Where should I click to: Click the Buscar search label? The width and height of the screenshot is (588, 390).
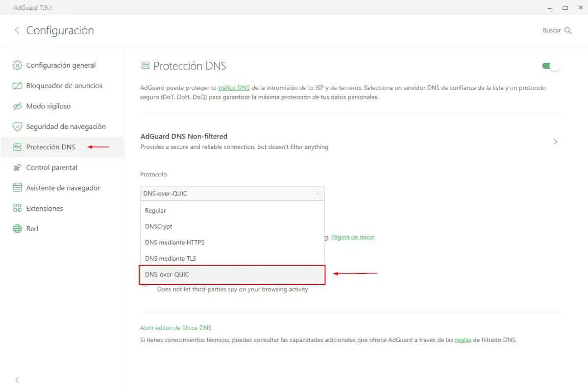[552, 30]
